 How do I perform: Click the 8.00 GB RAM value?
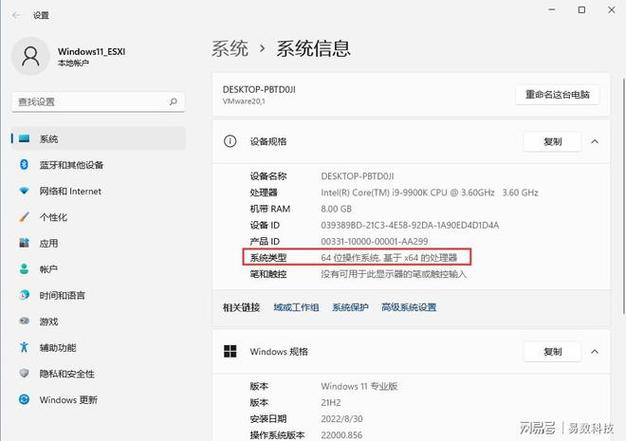click(336, 209)
